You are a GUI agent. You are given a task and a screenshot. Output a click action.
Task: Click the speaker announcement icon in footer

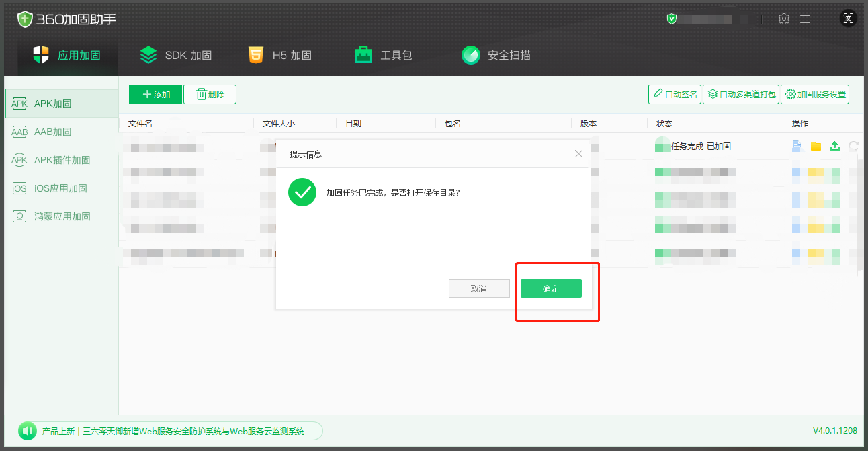click(x=27, y=431)
